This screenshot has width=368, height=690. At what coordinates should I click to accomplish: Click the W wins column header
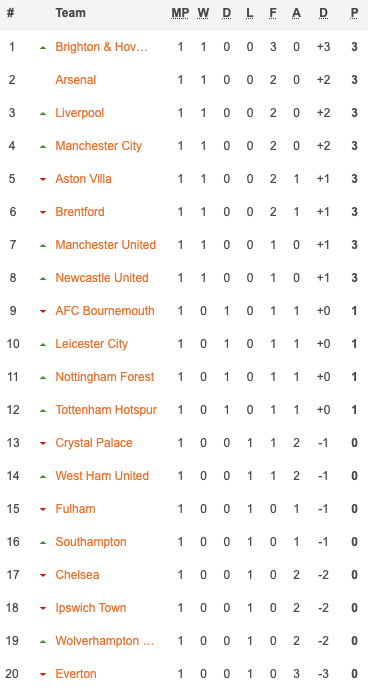(203, 13)
